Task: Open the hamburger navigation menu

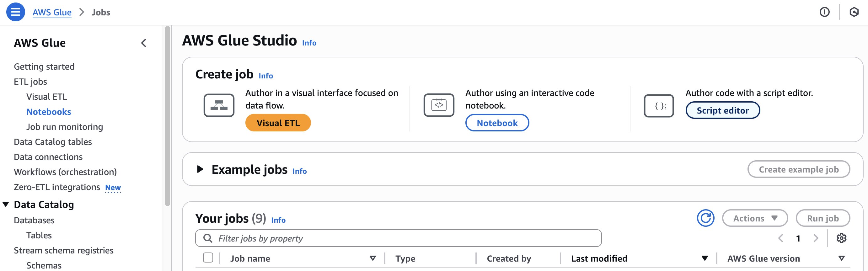Action: tap(15, 12)
